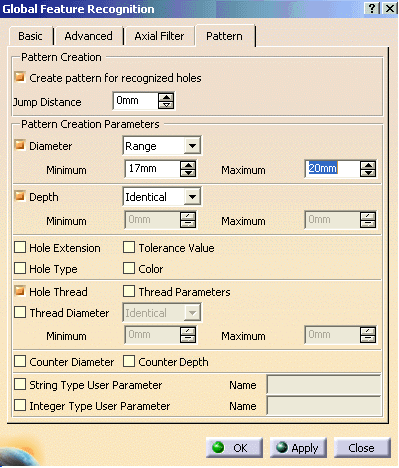Switch to the Basic tab
This screenshot has width=399, height=468.
(30, 36)
